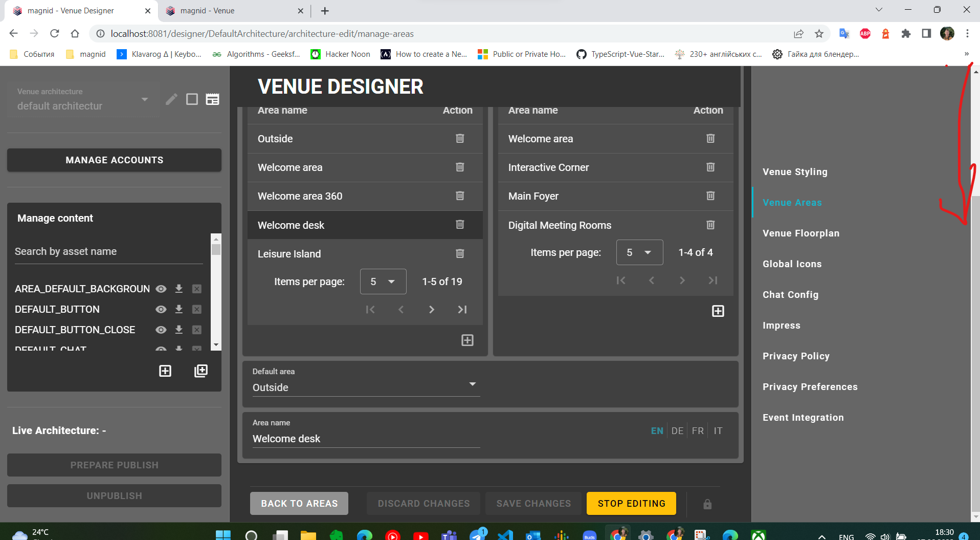The width and height of the screenshot is (980, 540).
Task: Delete the Outside area
Action: (459, 138)
